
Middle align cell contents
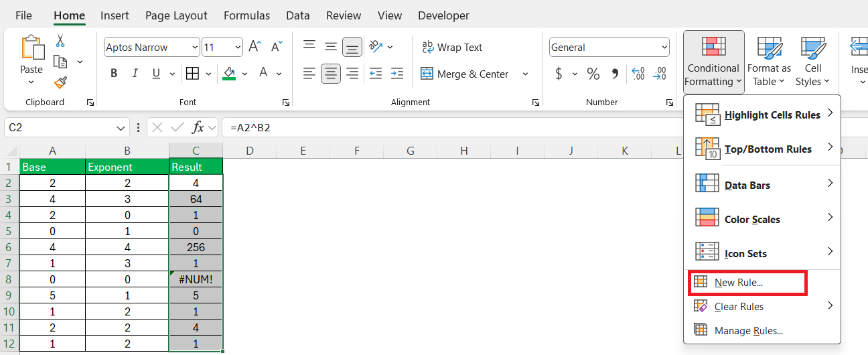point(331,47)
